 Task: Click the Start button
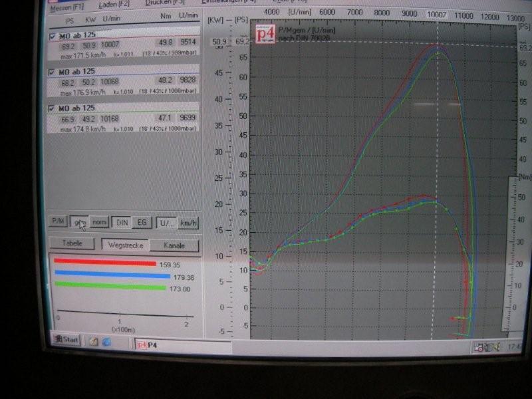point(66,340)
